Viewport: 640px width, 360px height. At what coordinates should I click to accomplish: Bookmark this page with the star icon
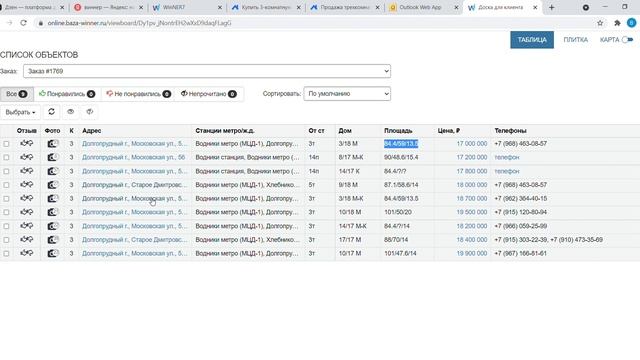600,23
